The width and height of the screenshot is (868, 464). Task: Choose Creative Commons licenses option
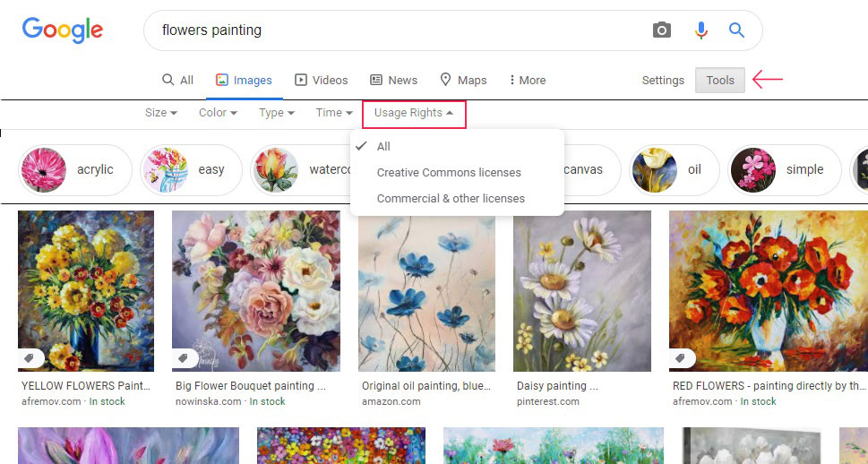tap(449, 172)
